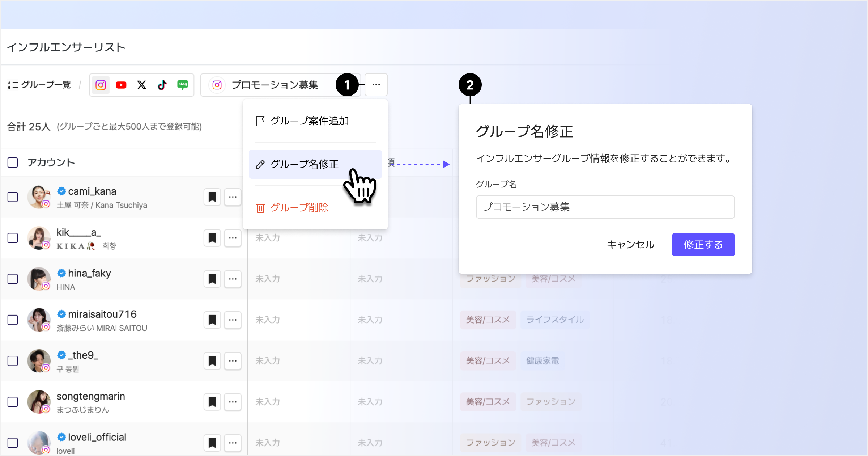This screenshot has height=456, width=868.
Task: Open more options for _the9_ row
Action: click(233, 361)
